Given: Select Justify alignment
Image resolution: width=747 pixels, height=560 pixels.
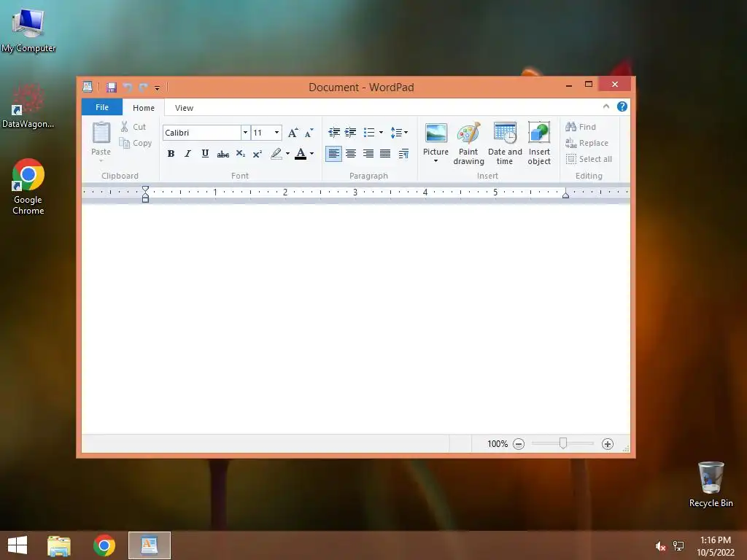Looking at the screenshot, I should click(x=385, y=153).
